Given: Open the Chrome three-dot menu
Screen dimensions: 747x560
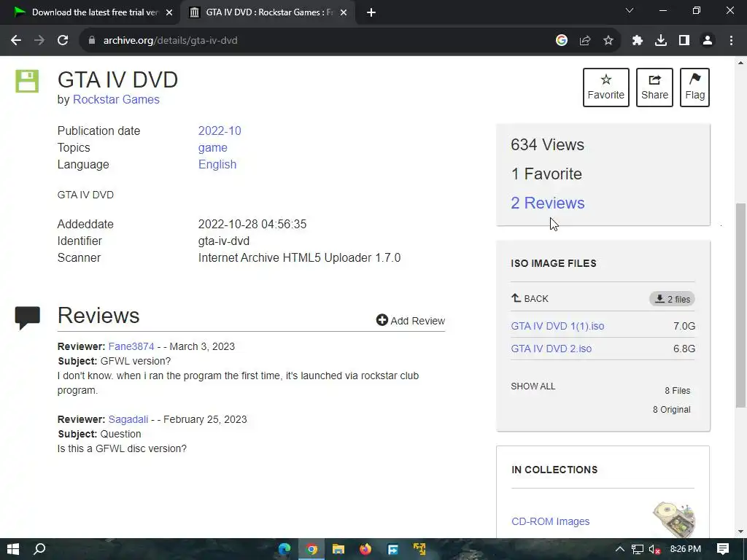Looking at the screenshot, I should coord(731,41).
